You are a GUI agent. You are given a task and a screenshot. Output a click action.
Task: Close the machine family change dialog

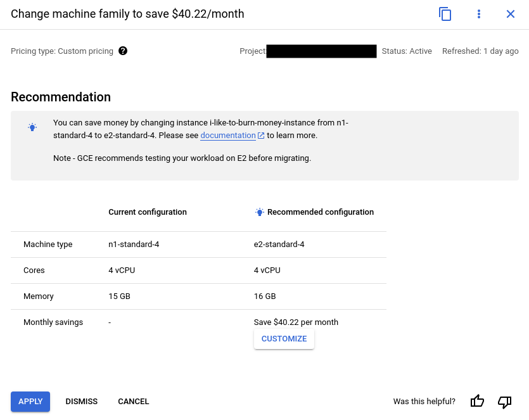tap(511, 13)
